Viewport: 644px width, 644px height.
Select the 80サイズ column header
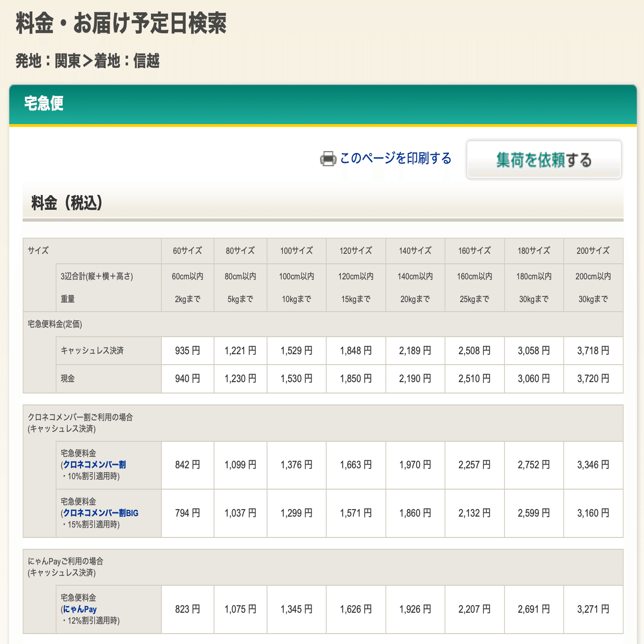pos(241,251)
